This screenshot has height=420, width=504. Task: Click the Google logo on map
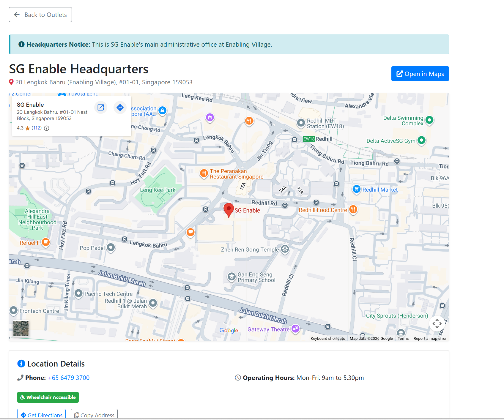229,330
